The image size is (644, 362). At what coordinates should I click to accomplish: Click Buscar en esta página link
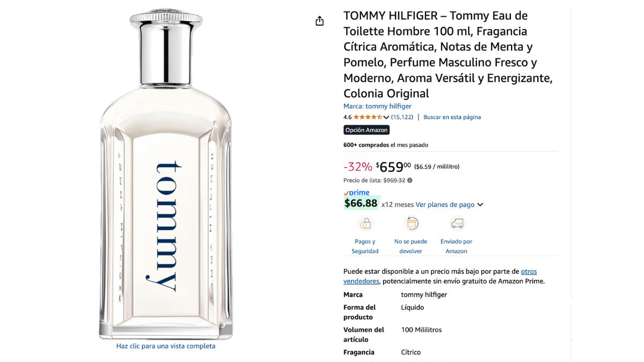pyautogui.click(x=452, y=117)
